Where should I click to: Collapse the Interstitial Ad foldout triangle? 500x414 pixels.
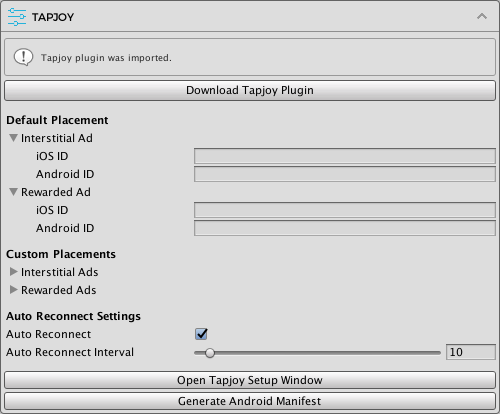(x=13, y=138)
